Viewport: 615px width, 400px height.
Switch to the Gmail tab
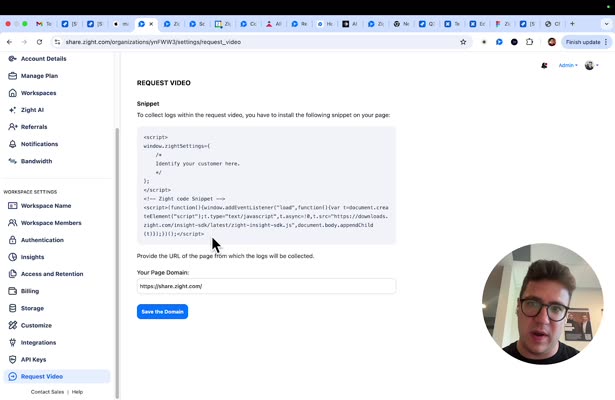[43, 24]
